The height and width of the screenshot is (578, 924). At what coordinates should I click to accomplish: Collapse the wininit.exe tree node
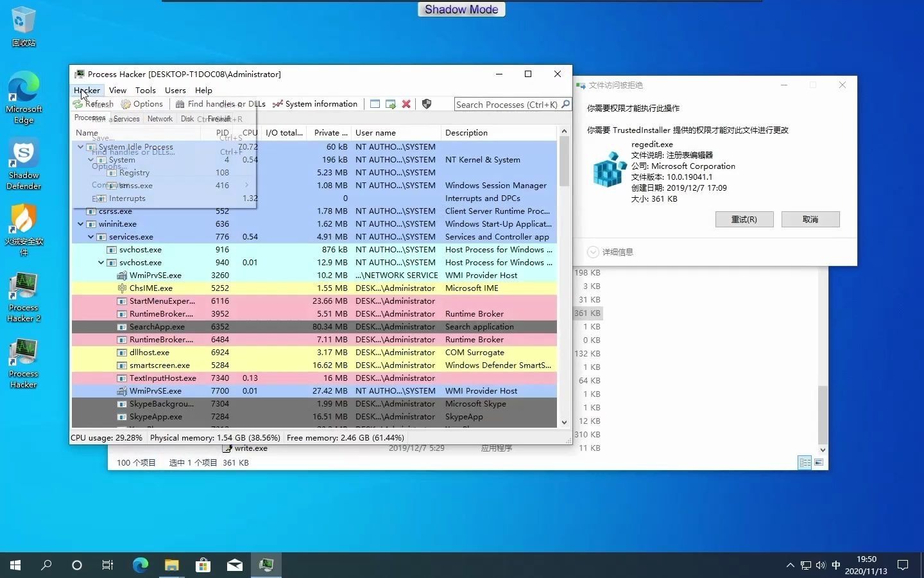pyautogui.click(x=81, y=224)
